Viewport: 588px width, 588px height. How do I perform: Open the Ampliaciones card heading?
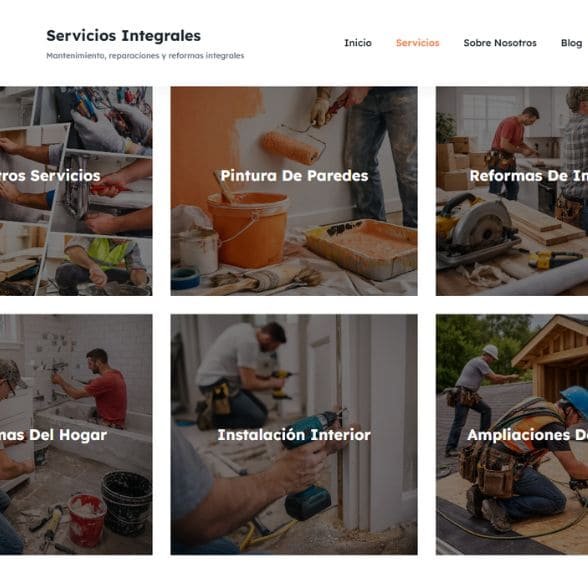[x=528, y=435]
